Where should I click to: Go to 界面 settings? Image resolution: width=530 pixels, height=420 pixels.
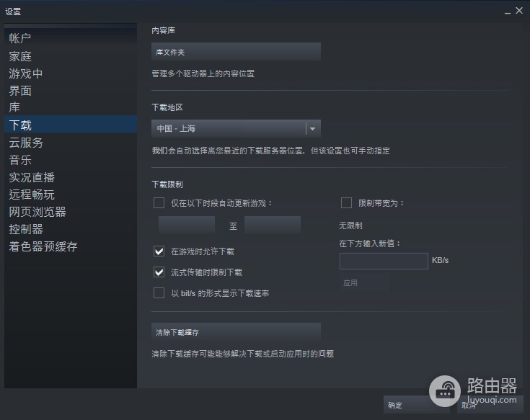[x=71, y=91]
